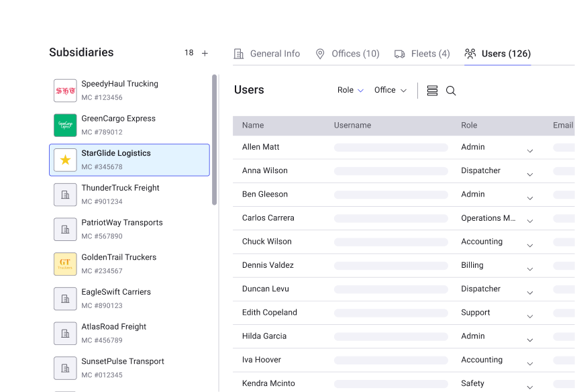Switch to the Fleets (4) tab
Image resolution: width=575 pixels, height=392 pixels.
pos(422,54)
